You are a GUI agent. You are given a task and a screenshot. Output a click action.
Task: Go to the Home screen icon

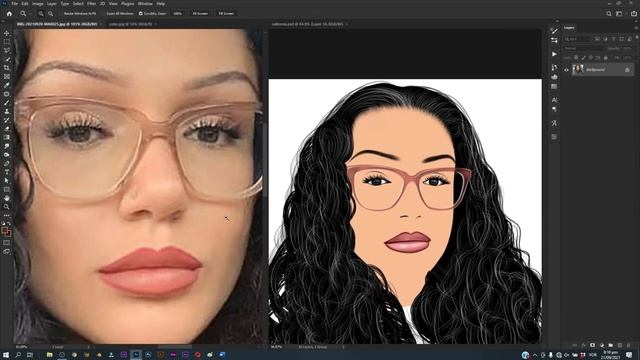[9, 13]
